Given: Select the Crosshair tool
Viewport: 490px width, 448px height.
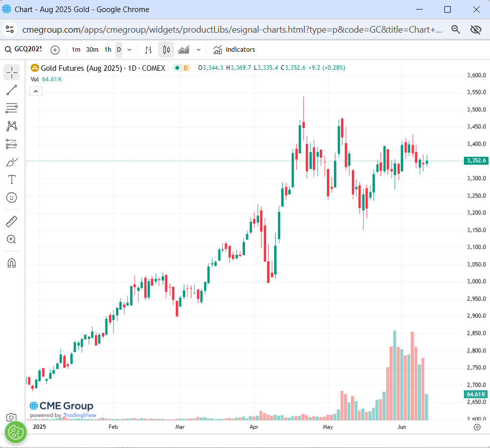Looking at the screenshot, I should [12, 72].
